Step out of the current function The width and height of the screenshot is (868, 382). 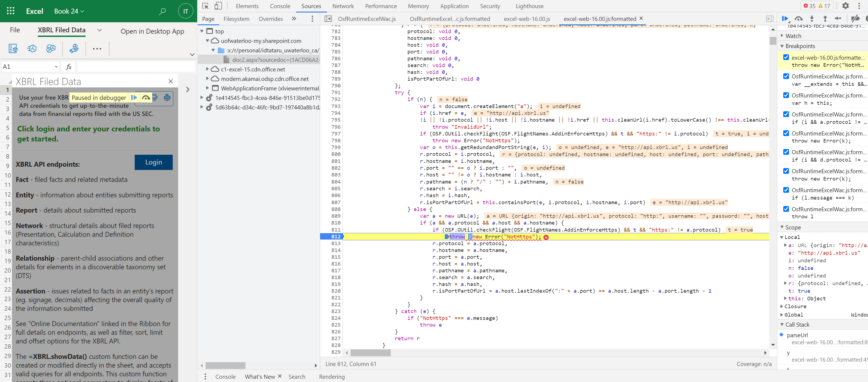point(825,18)
